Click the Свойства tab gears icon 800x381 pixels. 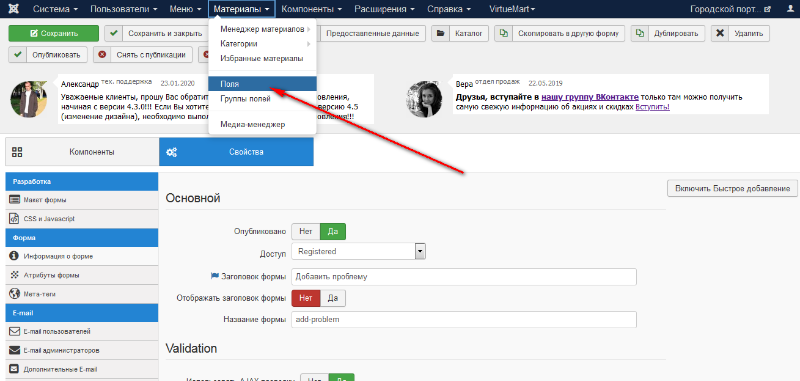(172, 152)
